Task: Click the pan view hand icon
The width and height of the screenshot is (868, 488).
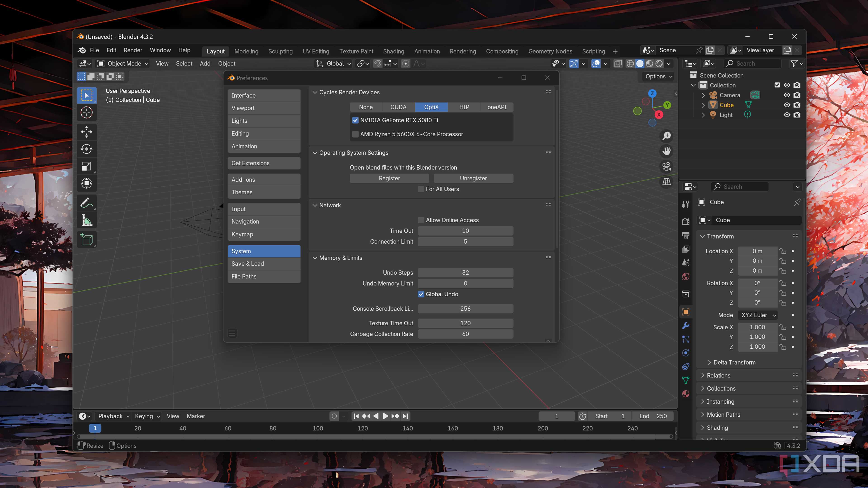Action: [667, 151]
